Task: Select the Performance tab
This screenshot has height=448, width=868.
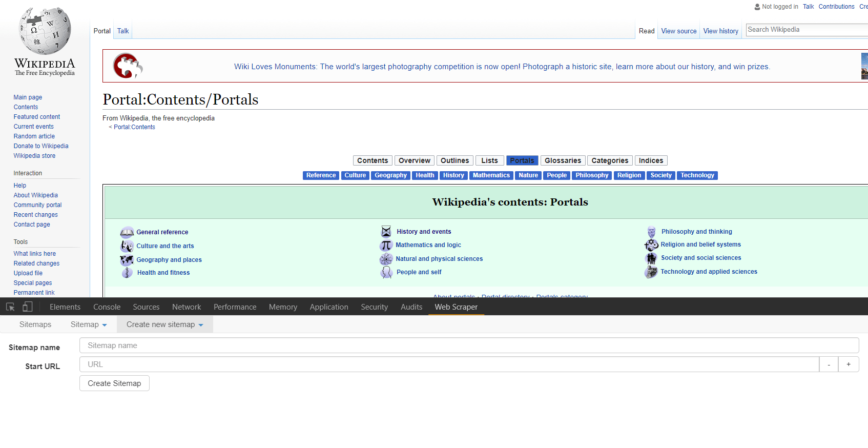Action: (x=235, y=307)
